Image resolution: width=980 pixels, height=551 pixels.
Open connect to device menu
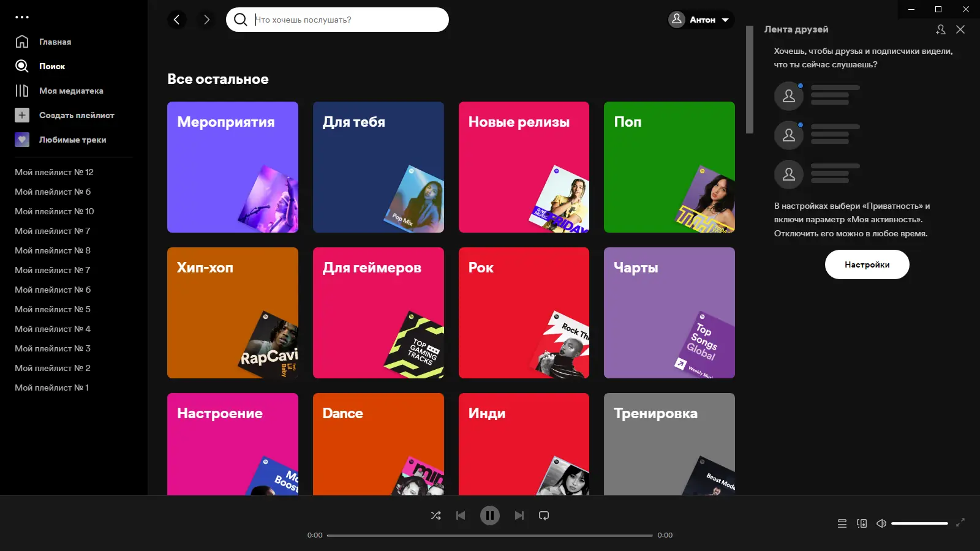pos(862,523)
